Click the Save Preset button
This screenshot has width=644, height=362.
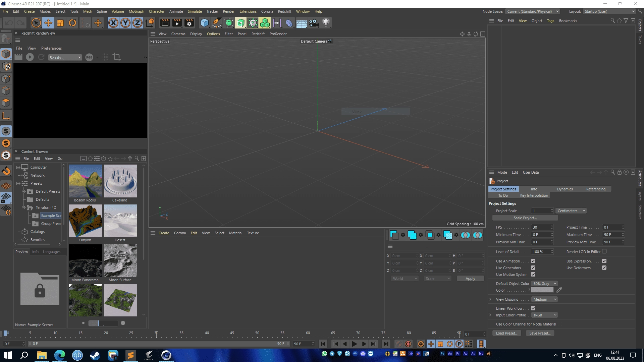[540, 333]
